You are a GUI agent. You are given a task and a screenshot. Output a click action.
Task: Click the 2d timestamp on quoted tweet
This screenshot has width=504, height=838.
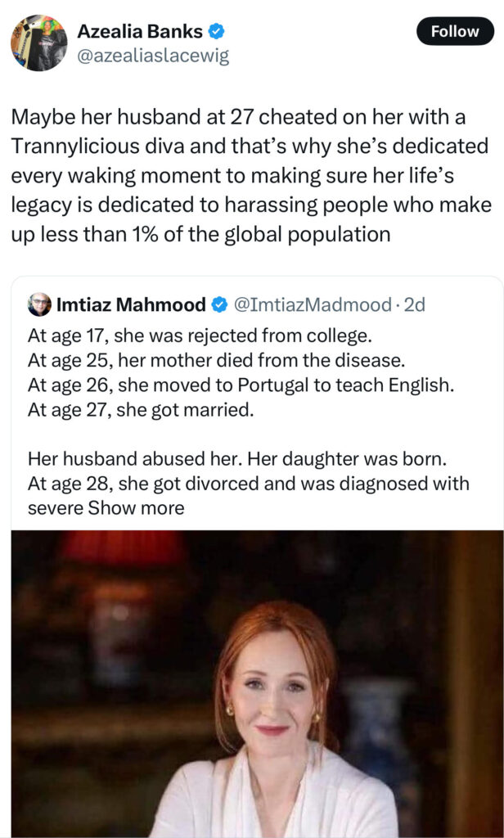click(415, 304)
